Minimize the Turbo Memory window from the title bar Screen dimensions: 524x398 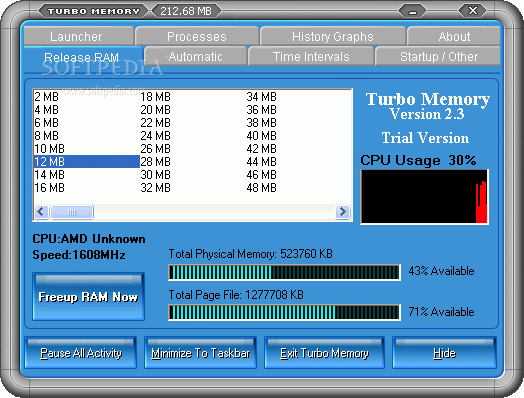click(412, 11)
